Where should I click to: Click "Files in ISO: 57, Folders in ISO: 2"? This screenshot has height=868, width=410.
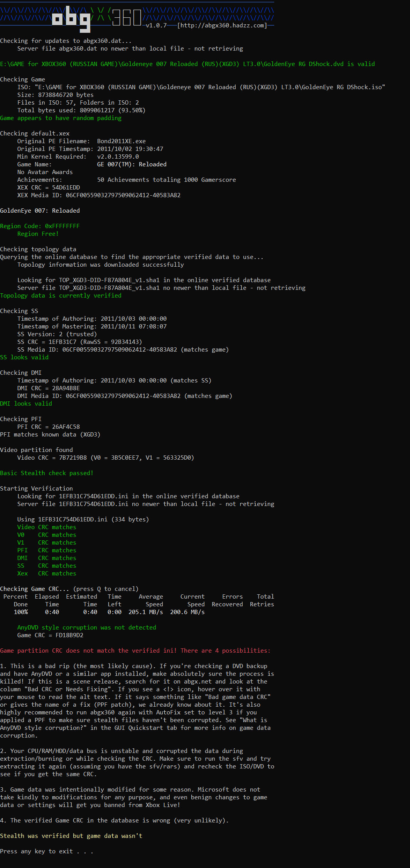(x=78, y=103)
